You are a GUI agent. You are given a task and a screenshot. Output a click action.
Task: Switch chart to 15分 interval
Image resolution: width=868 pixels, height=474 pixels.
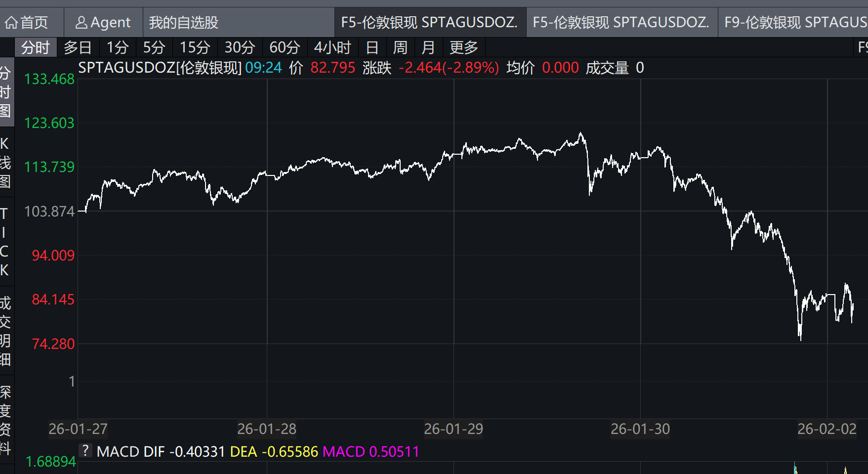[x=195, y=48]
